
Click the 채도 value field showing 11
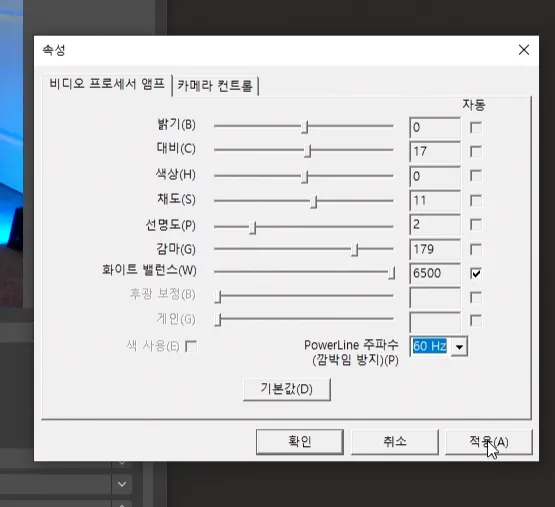coord(435,200)
